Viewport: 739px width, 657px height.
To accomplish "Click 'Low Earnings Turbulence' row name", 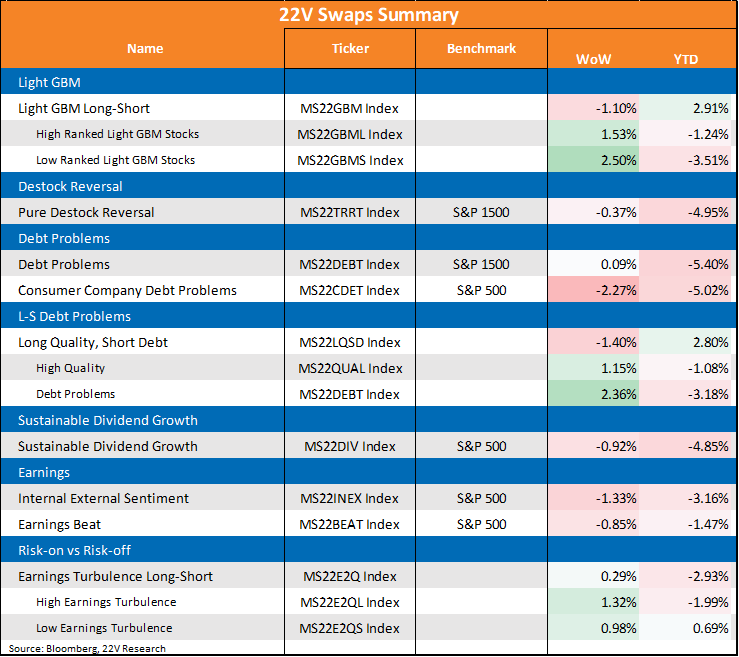I will 104,628.
